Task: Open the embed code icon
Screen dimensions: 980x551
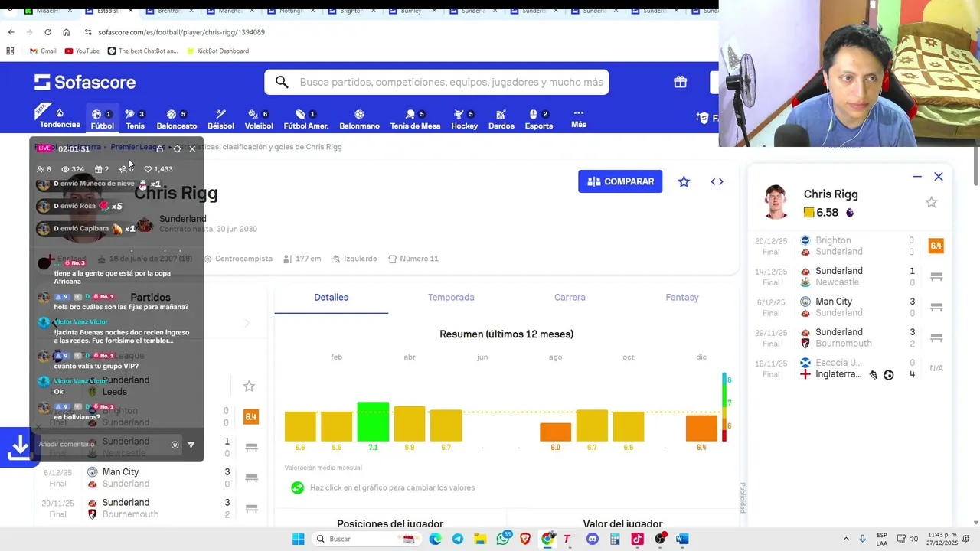Action: pyautogui.click(x=717, y=181)
